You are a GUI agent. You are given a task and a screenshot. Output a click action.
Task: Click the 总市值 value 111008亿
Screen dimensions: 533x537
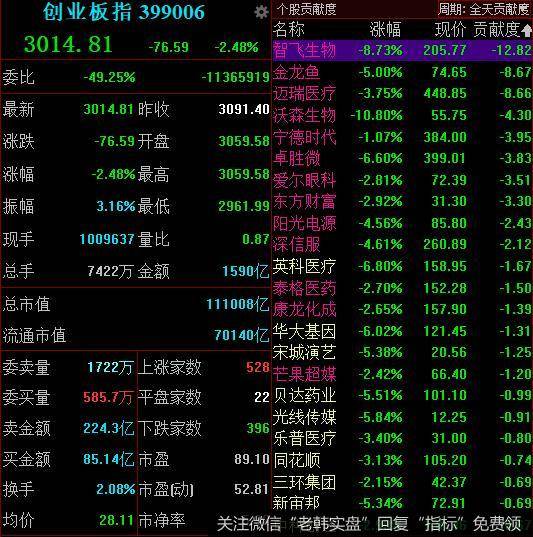pyautogui.click(x=238, y=304)
